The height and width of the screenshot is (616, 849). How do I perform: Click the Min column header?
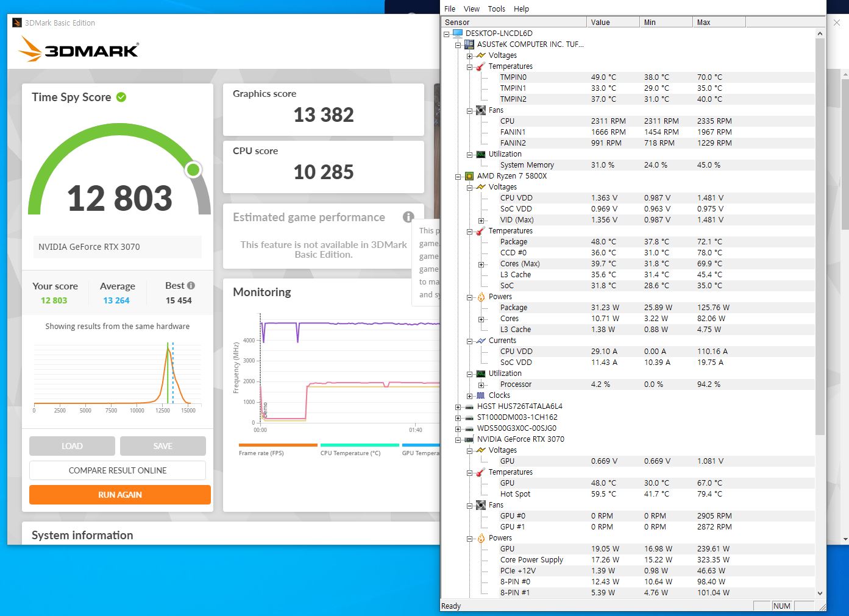666,22
